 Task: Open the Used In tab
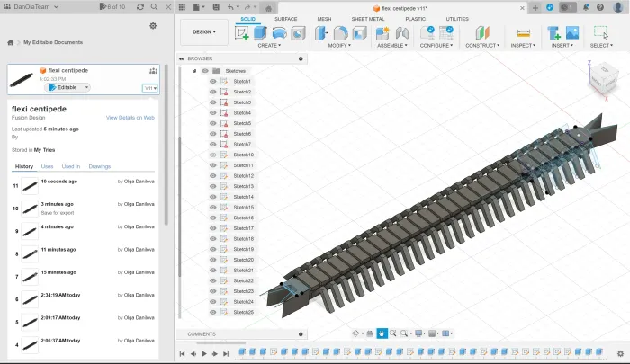click(x=71, y=166)
